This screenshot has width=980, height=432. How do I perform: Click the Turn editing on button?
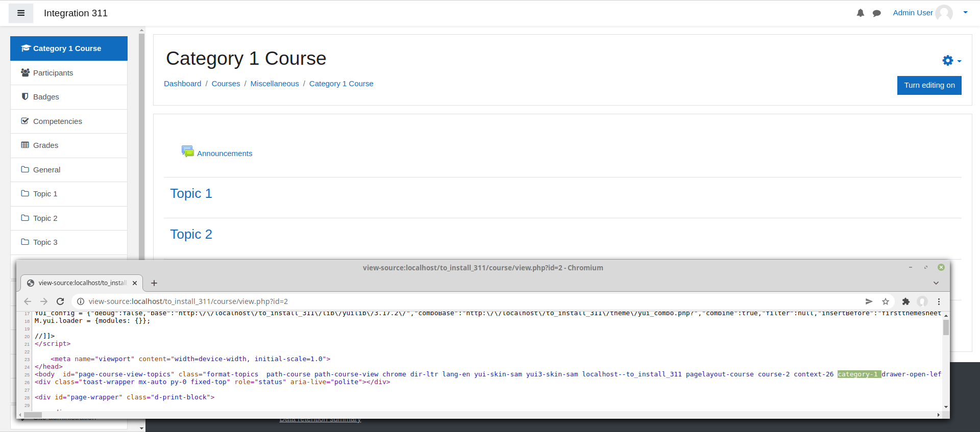click(x=929, y=85)
